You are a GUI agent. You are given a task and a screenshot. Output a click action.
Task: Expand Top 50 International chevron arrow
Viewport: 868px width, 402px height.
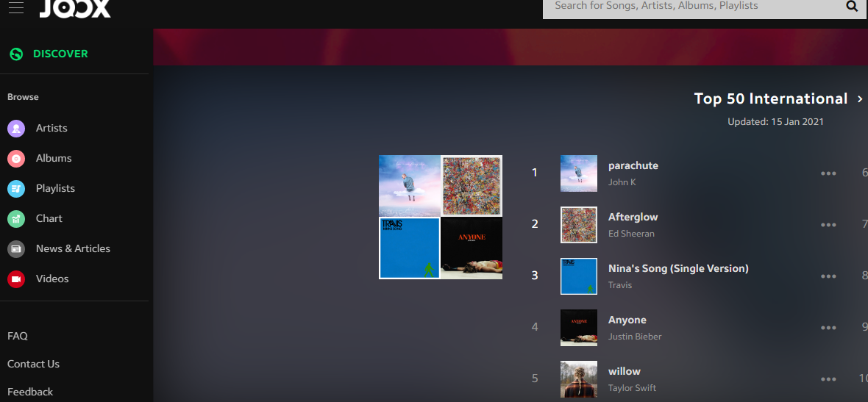(x=860, y=99)
